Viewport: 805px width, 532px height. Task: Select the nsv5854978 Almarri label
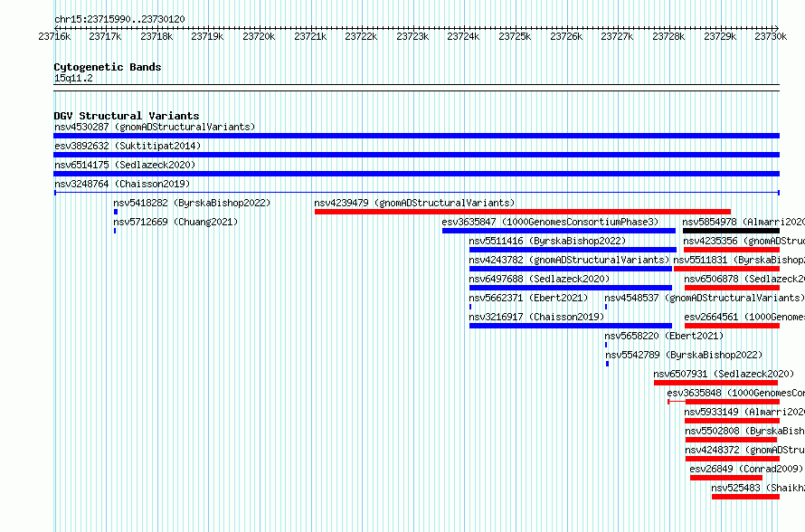[743, 222]
